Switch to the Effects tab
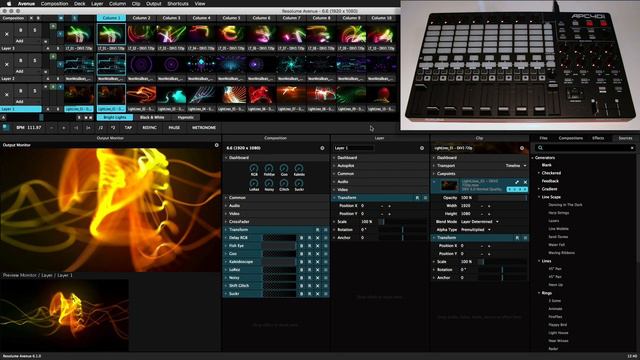This screenshot has width=640, height=360. click(x=598, y=138)
